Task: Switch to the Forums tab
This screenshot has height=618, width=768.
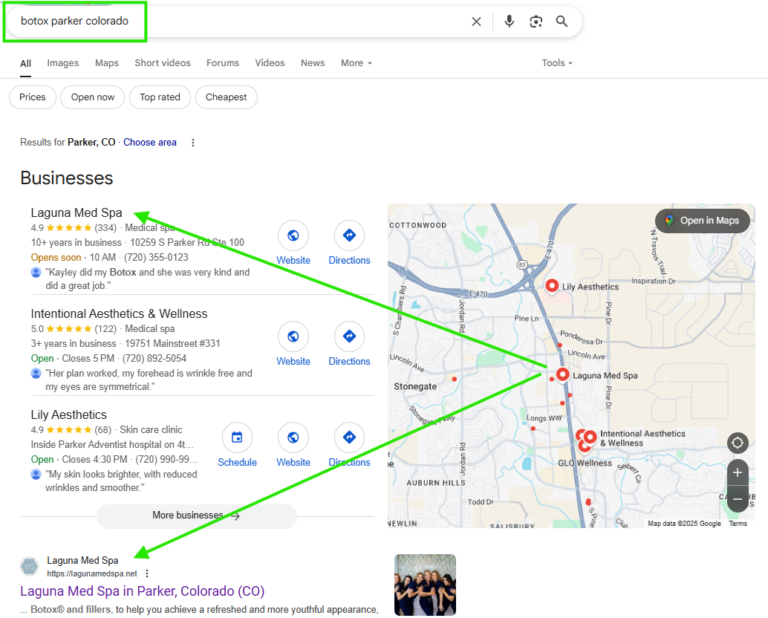Action: (x=222, y=63)
